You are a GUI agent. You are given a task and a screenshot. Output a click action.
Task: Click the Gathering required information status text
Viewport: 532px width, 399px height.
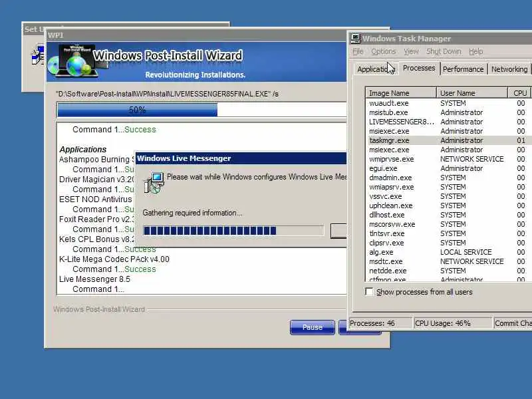click(x=192, y=213)
